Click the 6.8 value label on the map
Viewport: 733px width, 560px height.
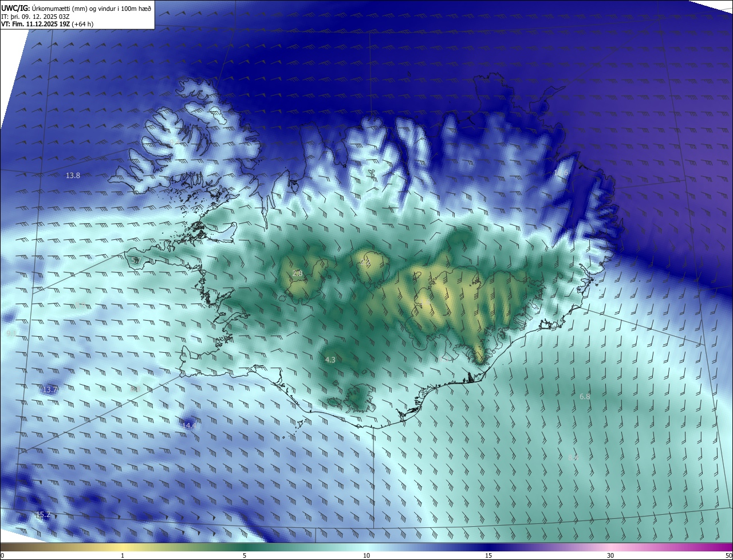[x=585, y=397]
